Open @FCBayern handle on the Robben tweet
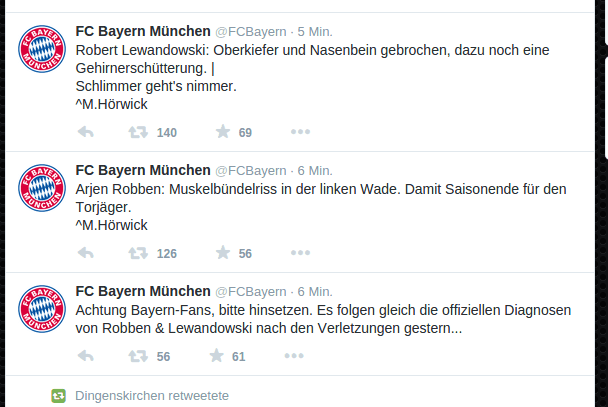This screenshot has width=608, height=407. [x=250, y=171]
